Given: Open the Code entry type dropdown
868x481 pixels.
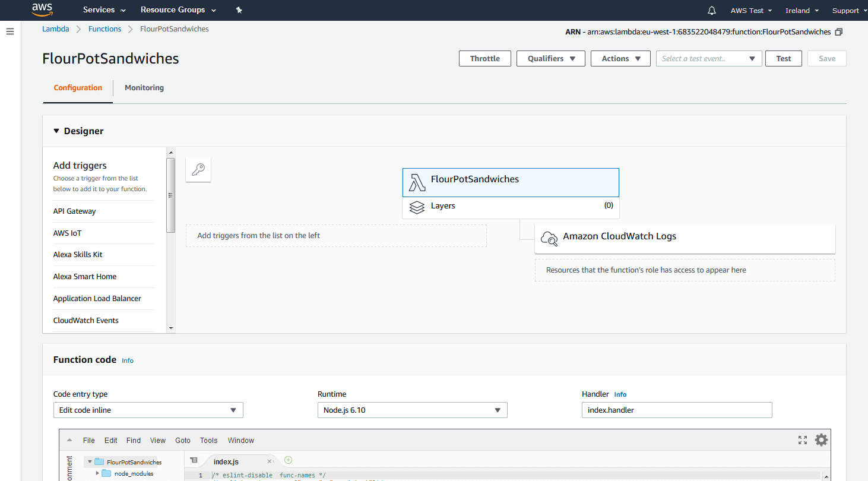Looking at the screenshot, I should [148, 410].
